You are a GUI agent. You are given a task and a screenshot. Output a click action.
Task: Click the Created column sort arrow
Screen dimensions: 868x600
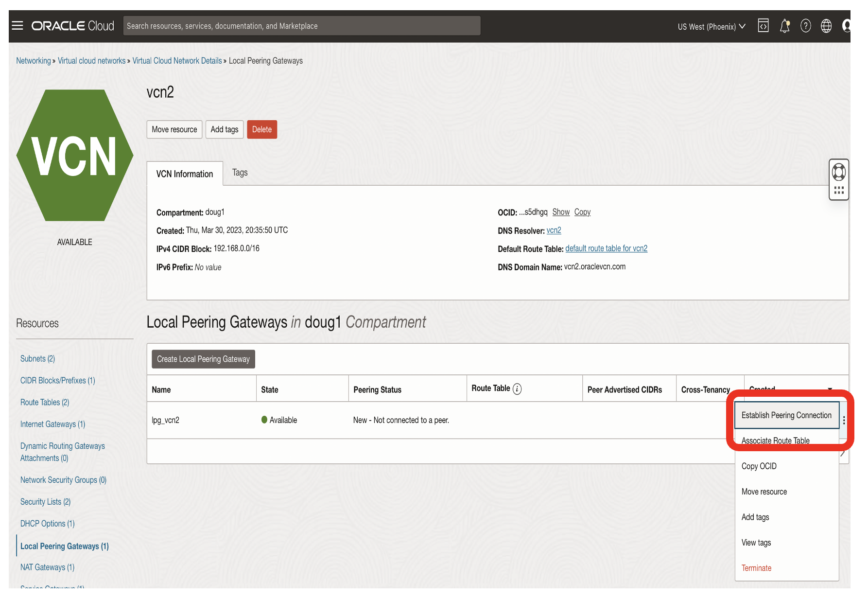click(x=831, y=389)
